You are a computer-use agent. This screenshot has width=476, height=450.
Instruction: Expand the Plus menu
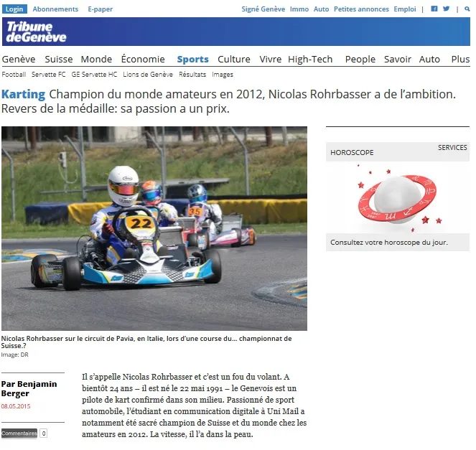coord(460,59)
